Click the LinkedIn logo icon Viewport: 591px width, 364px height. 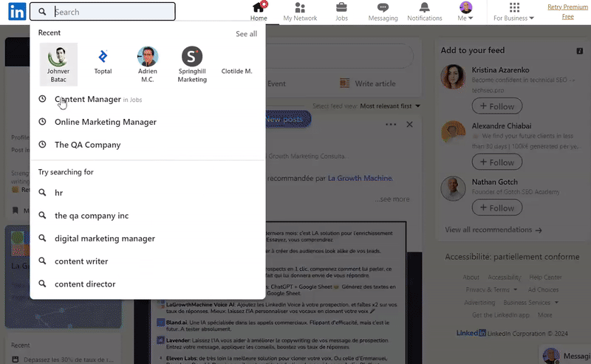(16, 12)
